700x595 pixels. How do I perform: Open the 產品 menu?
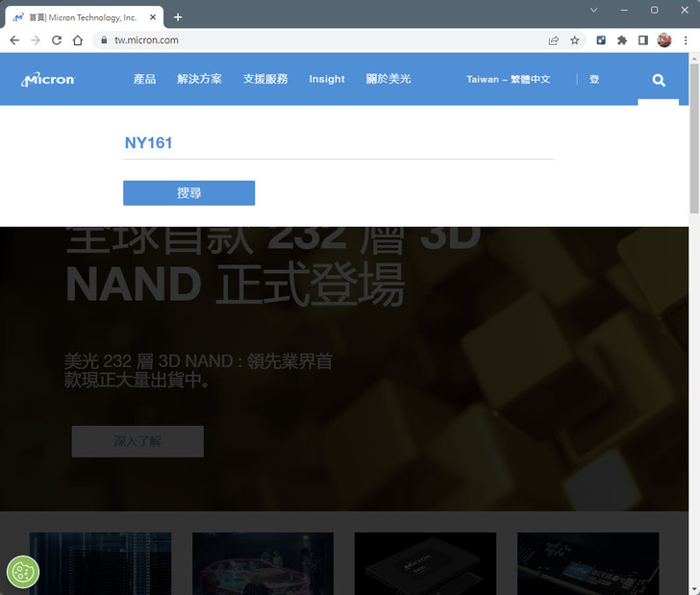[144, 79]
